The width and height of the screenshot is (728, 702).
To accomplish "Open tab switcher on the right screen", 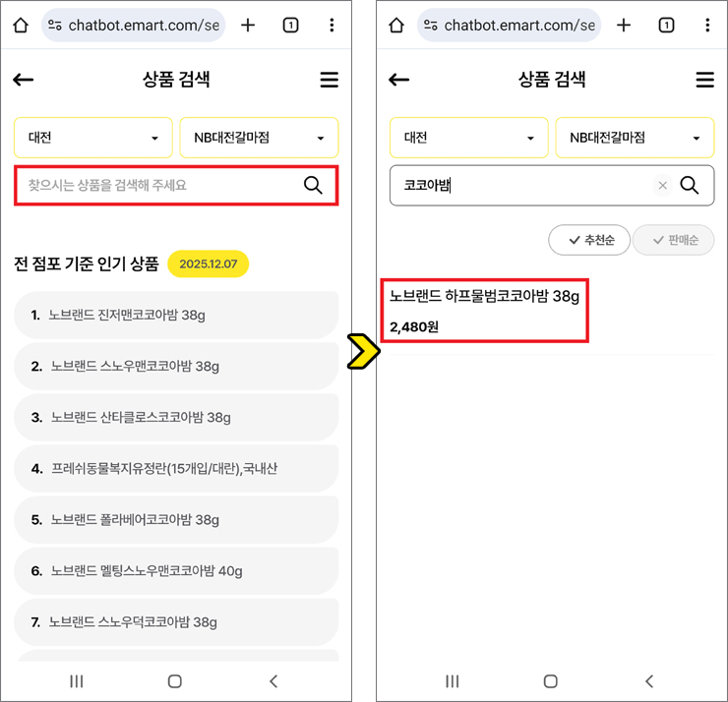I will coord(666,26).
